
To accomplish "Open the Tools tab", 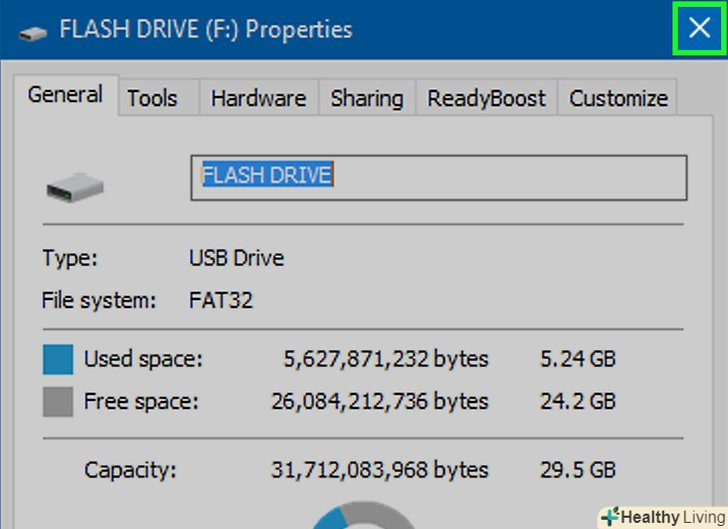I will click(x=152, y=98).
